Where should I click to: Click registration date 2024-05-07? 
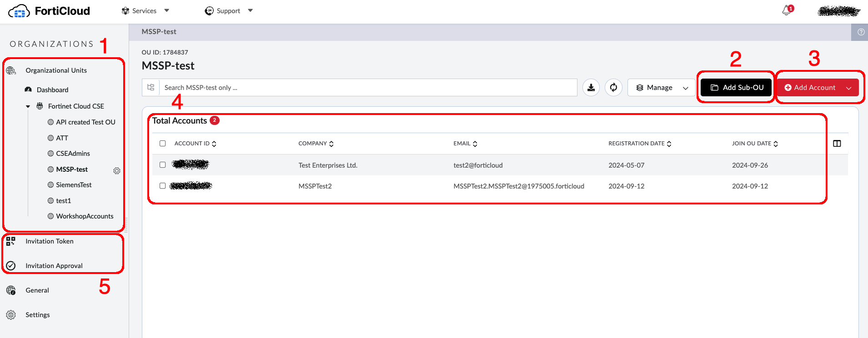click(x=626, y=165)
